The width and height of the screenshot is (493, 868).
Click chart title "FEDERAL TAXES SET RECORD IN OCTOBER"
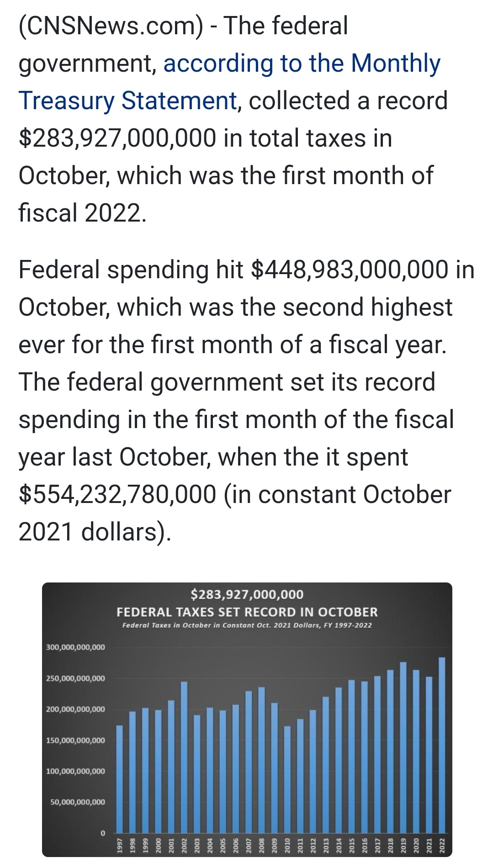[247, 612]
